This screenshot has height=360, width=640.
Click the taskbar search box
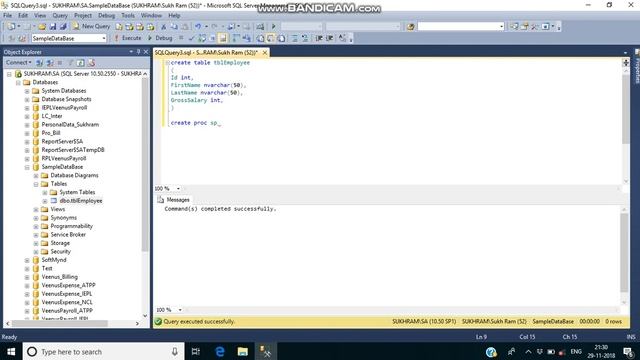(103, 351)
